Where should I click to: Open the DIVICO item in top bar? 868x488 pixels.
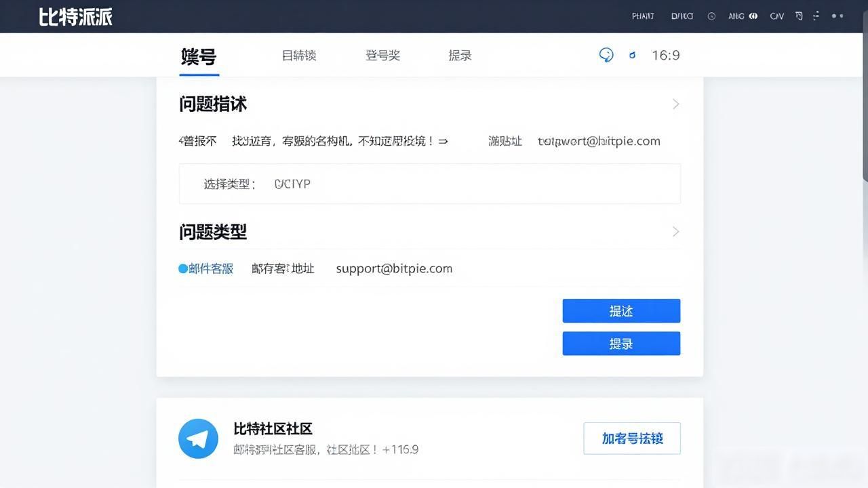(x=682, y=16)
